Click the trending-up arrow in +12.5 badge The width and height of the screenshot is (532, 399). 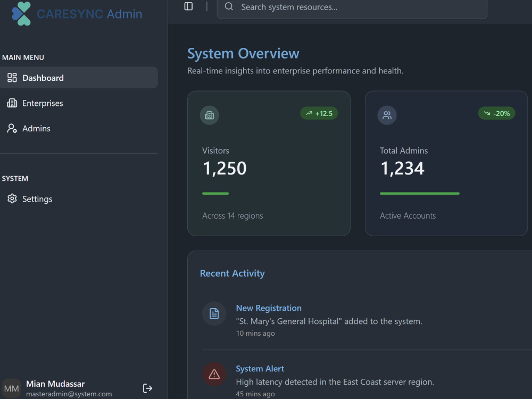309,113
